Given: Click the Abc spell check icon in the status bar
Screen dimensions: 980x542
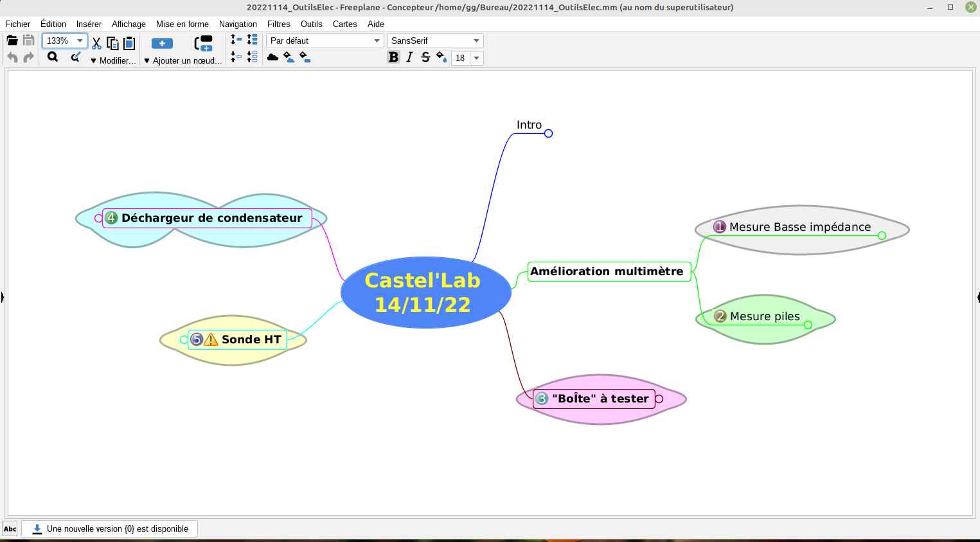Looking at the screenshot, I should (x=10, y=529).
